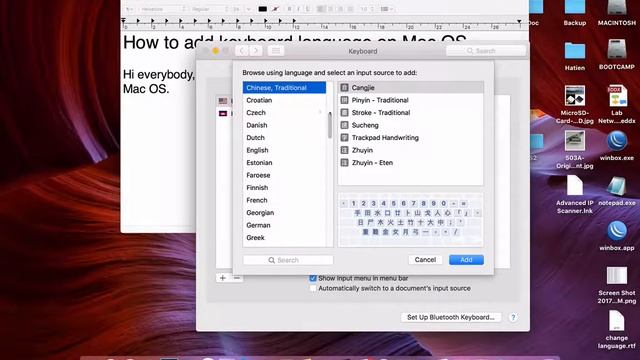Click Keyboard window Search field
Screen dimensions: 640x360
pos(486,51)
